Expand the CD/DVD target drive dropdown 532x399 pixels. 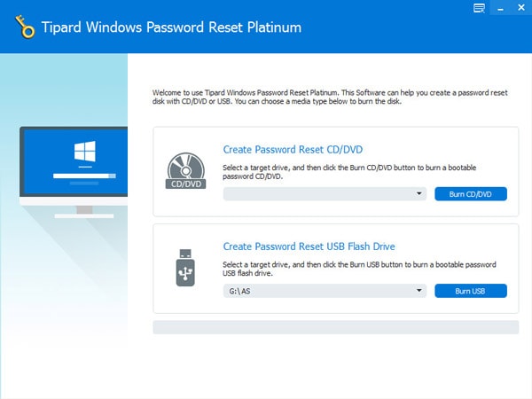[x=325, y=193]
